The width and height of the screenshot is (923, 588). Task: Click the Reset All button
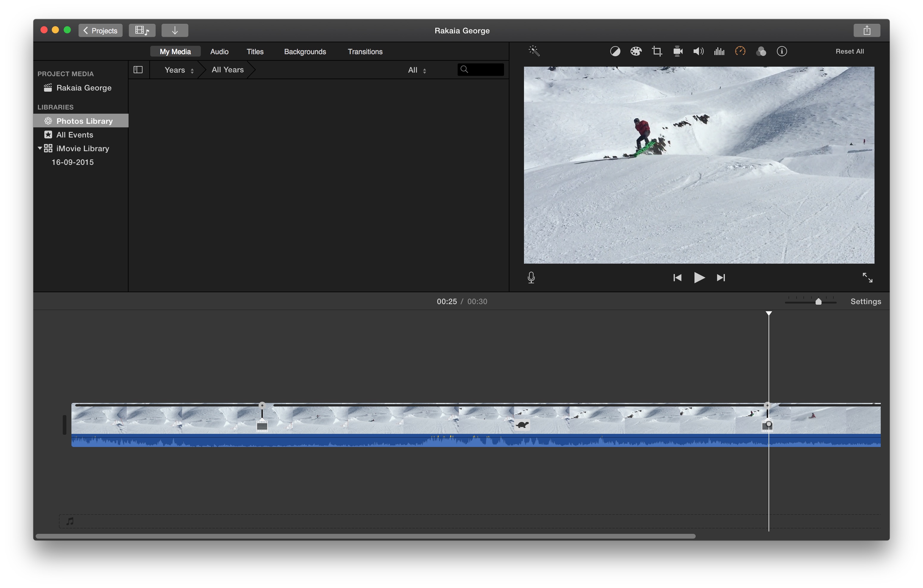click(850, 51)
